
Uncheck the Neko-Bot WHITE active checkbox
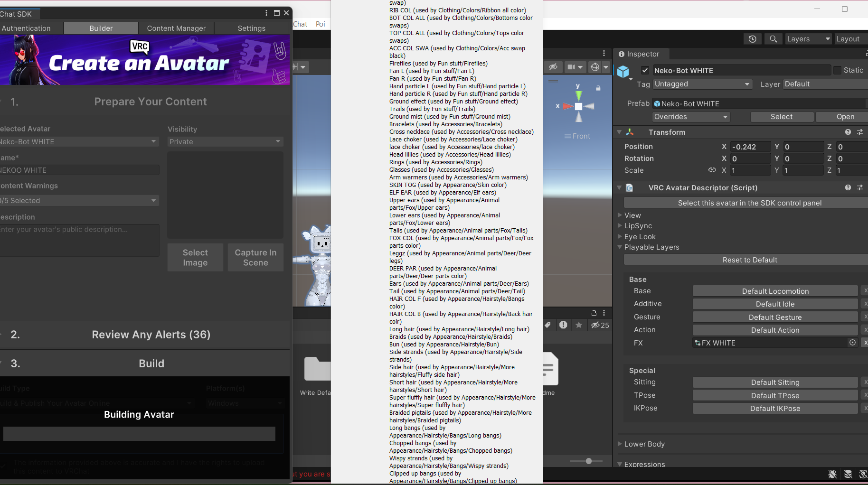pyautogui.click(x=645, y=70)
